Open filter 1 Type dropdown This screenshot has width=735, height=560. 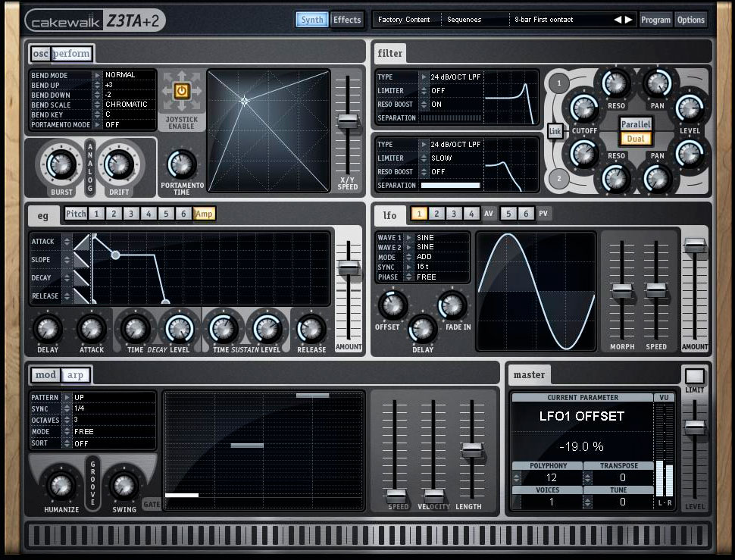click(x=424, y=77)
